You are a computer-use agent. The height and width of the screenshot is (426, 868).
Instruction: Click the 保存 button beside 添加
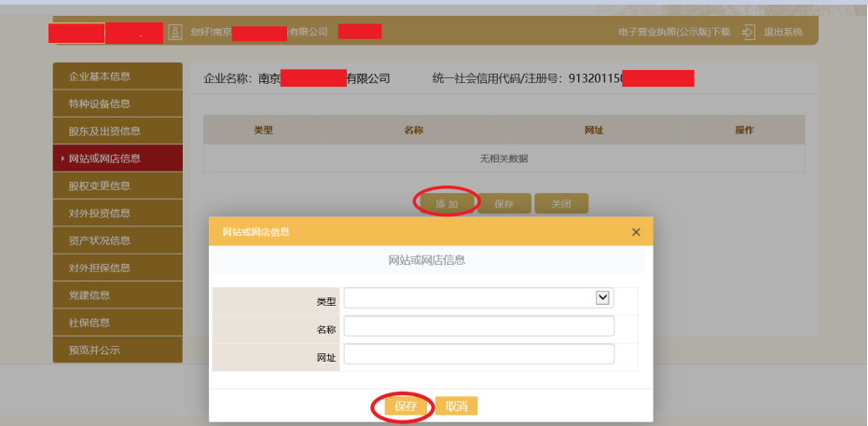click(x=503, y=203)
